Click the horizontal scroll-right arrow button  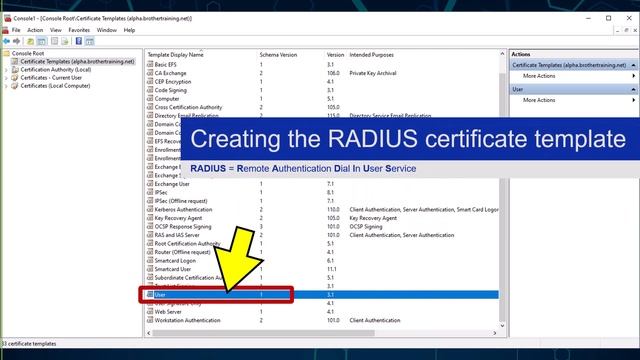495,333
